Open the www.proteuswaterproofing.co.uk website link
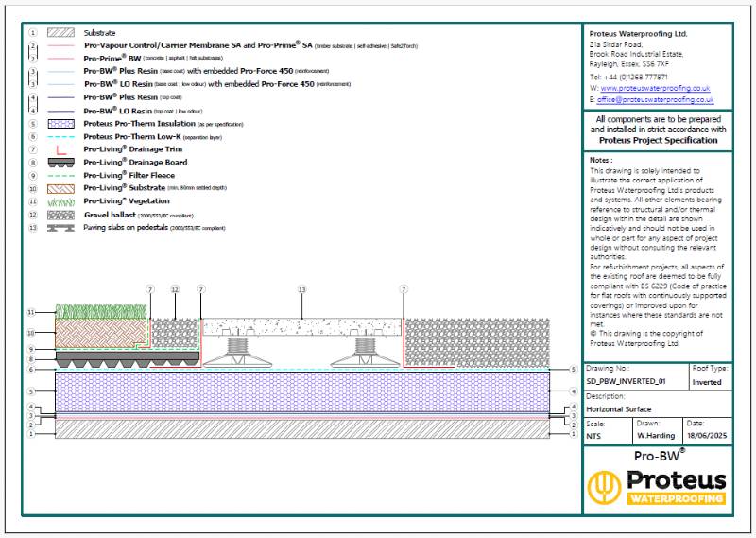Viewport: 756px width, 538px height. 655,88
